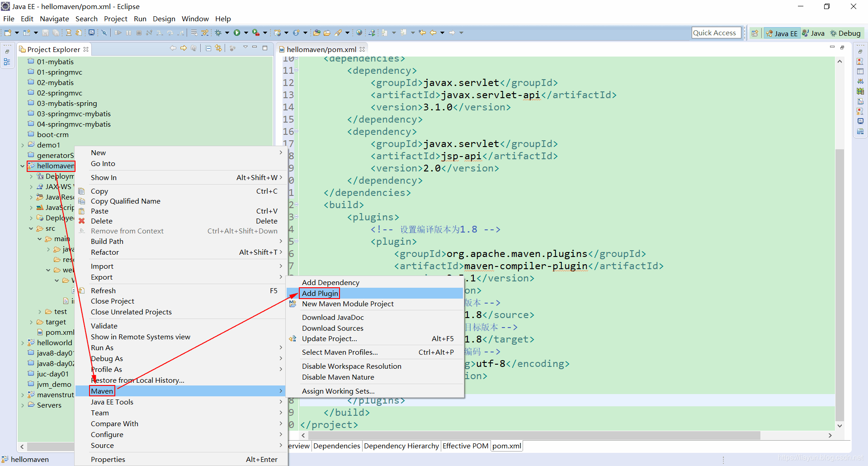Click Collapse All in Project Explorer
The height and width of the screenshot is (466, 868).
[x=208, y=48]
